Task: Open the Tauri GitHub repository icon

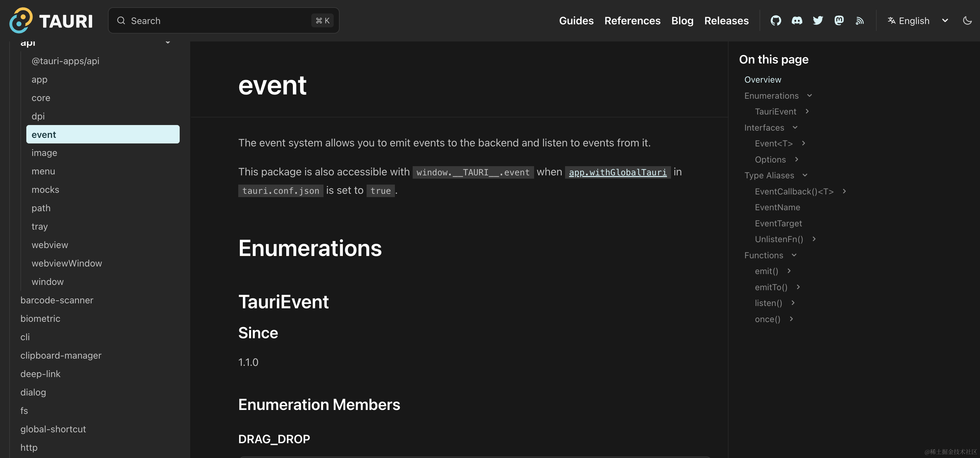Action: pos(776,20)
